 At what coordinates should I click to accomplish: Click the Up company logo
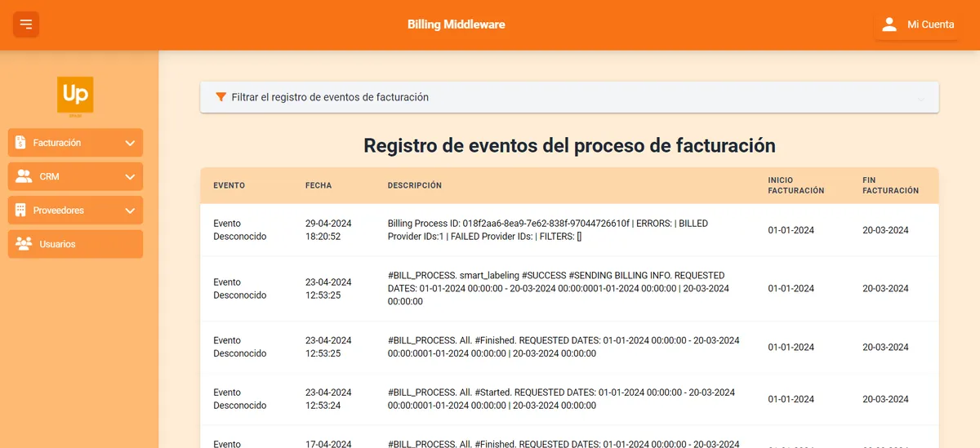coord(75,97)
